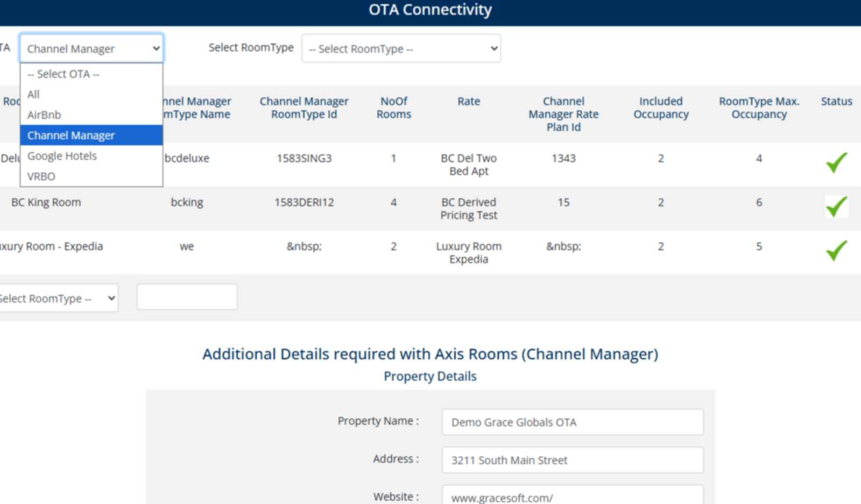Click the 'Channel Manager RoomType Id' column header

(304, 108)
